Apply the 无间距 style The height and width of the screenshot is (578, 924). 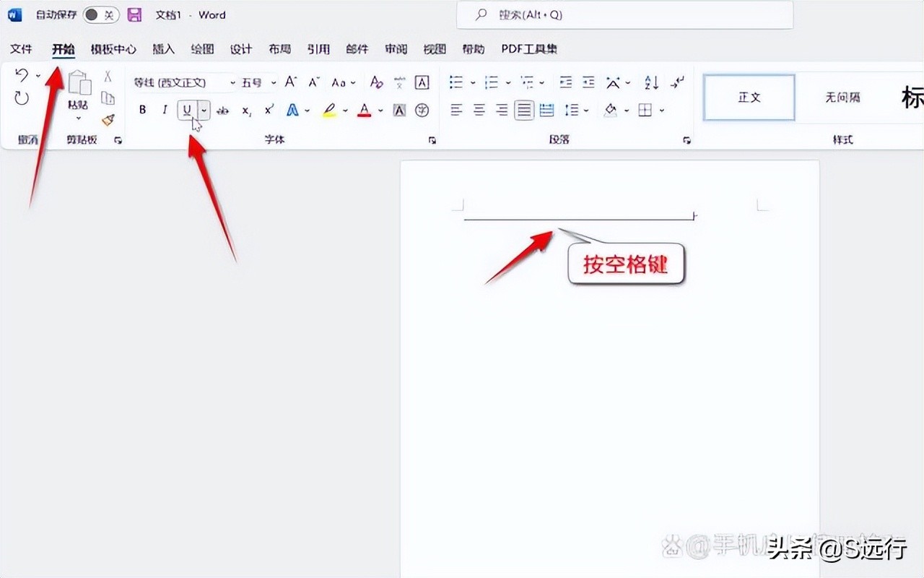tap(842, 98)
